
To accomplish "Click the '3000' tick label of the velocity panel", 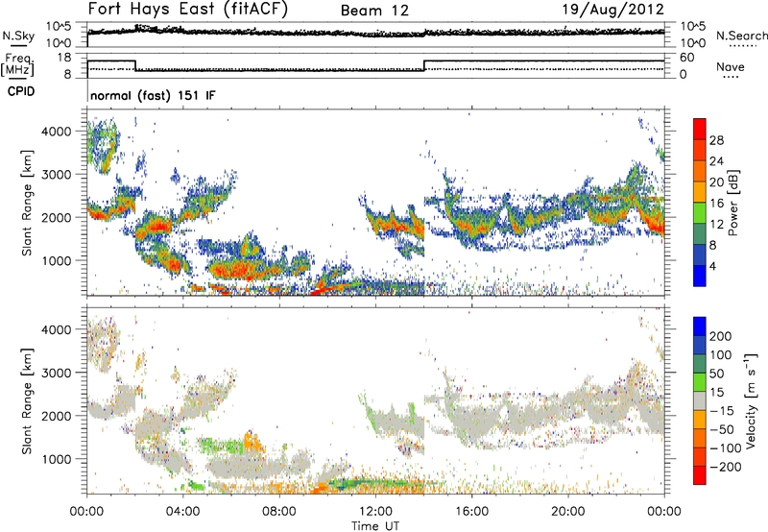I will point(57,373).
